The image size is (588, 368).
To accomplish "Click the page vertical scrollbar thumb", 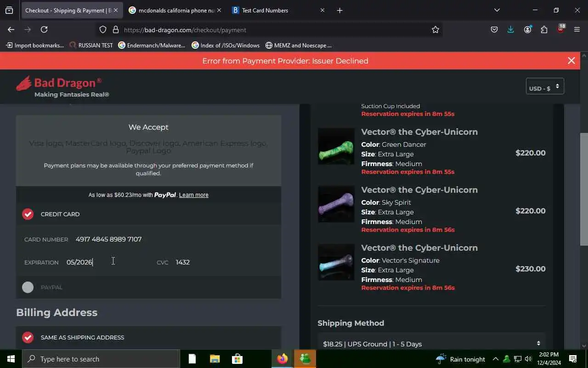I will [x=584, y=189].
